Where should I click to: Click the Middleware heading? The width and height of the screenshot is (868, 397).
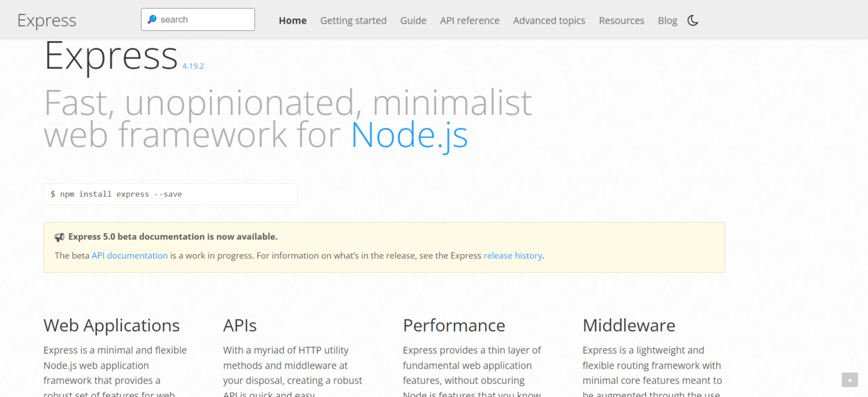(x=629, y=325)
